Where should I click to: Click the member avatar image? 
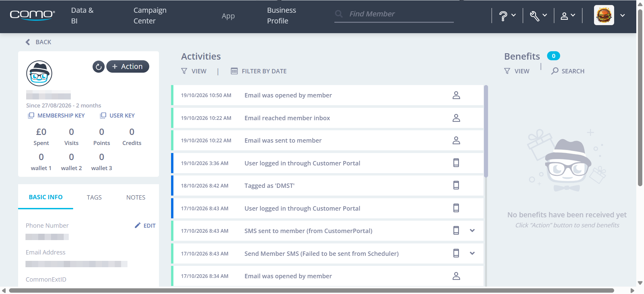coord(39,73)
